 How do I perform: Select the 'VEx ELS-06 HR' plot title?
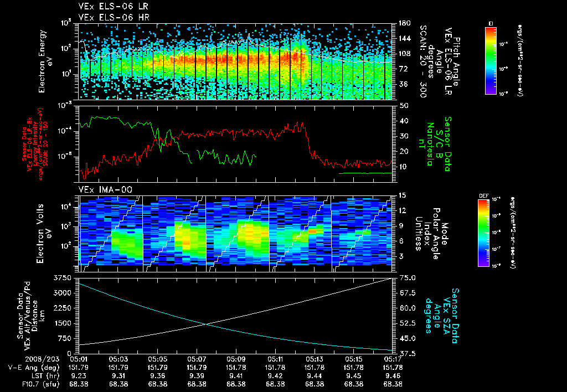coord(114,17)
